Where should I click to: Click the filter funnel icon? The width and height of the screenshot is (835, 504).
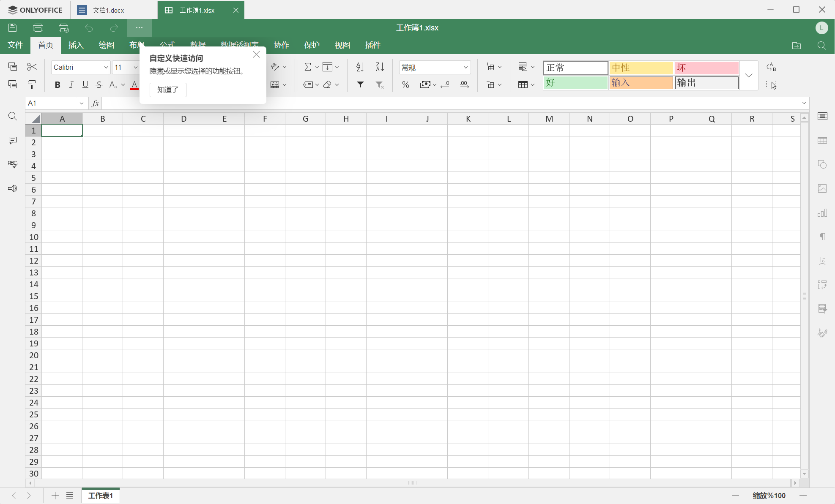pyautogui.click(x=360, y=84)
